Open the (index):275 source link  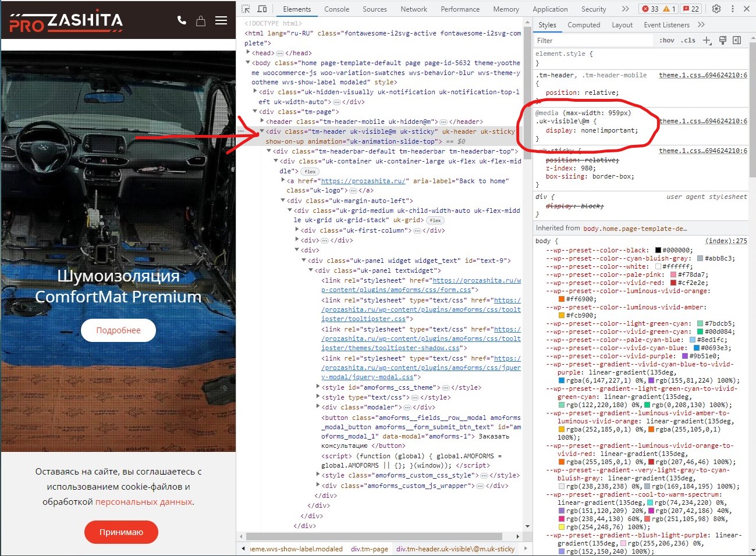(x=726, y=241)
